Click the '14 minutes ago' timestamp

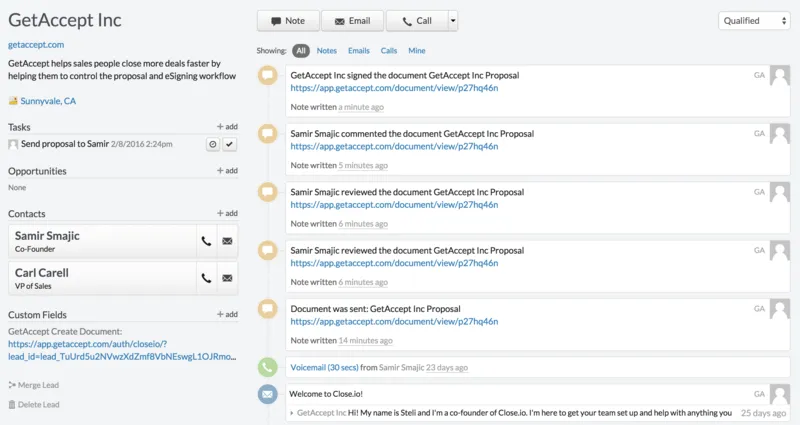tap(365, 340)
